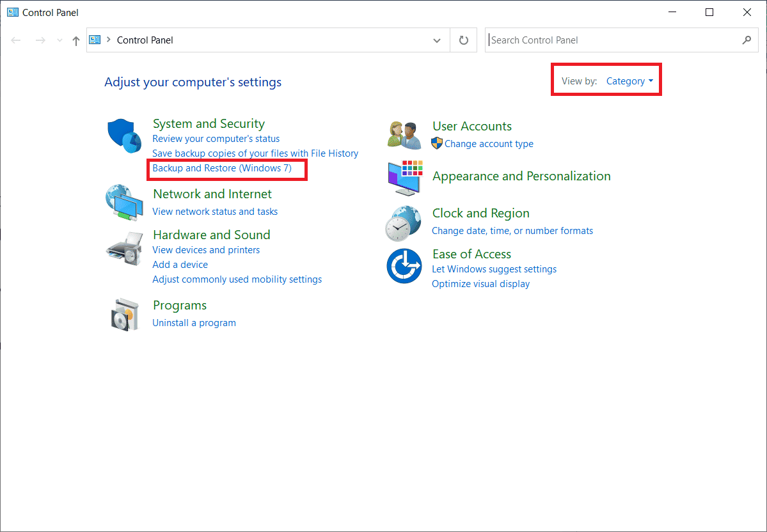This screenshot has width=767, height=532.
Task: Open the User Accounts people icon
Action: [x=404, y=136]
